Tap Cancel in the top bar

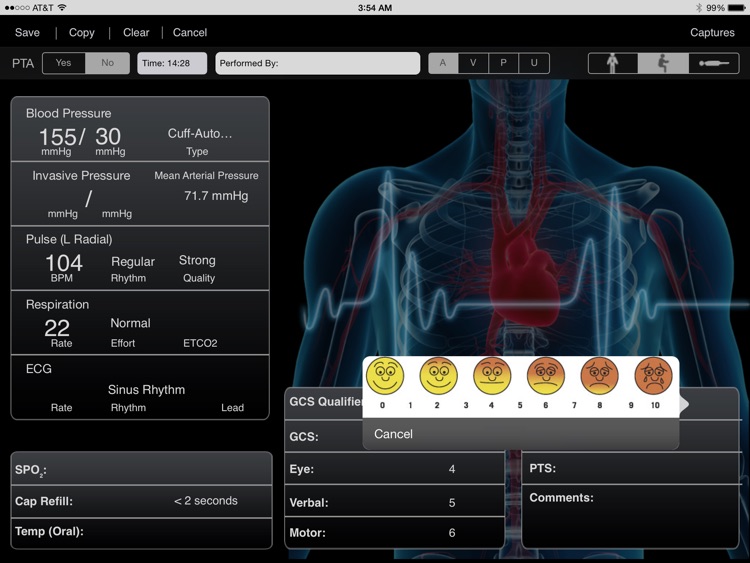(190, 33)
